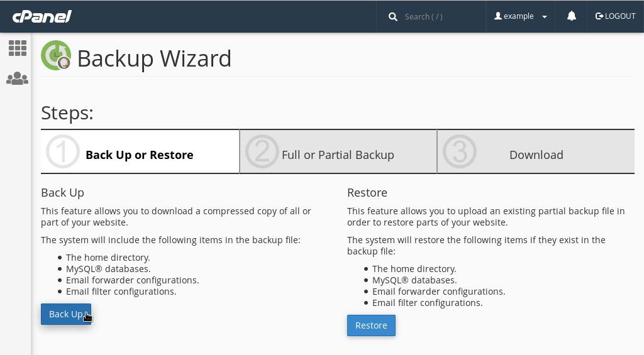Click the Restore section heading
This screenshot has width=644, height=355.
pyautogui.click(x=367, y=193)
